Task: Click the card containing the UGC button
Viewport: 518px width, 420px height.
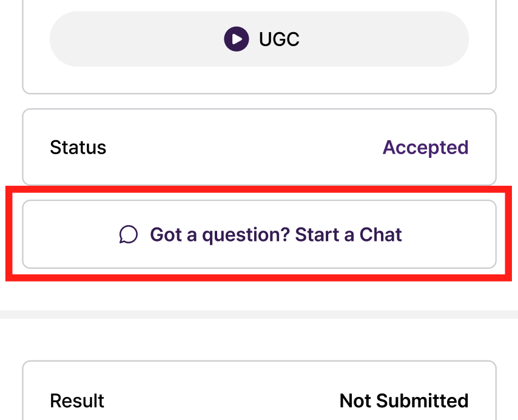Action: [x=259, y=79]
